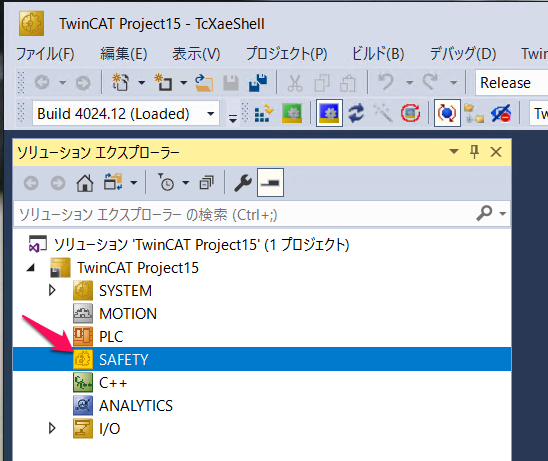This screenshot has width=548, height=461.
Task: Click the solution and folder view switch icon
Action: [113, 182]
